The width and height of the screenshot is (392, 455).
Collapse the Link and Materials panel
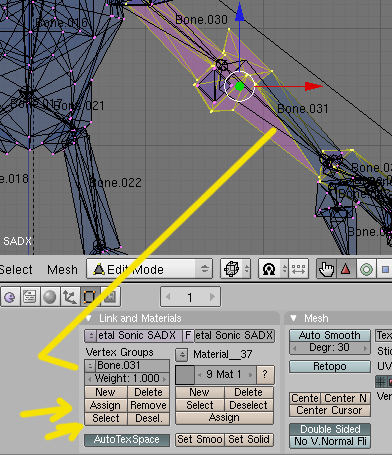89,318
